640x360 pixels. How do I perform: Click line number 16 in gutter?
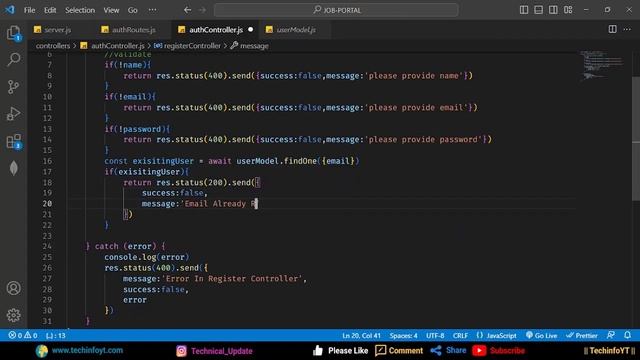pos(47,161)
